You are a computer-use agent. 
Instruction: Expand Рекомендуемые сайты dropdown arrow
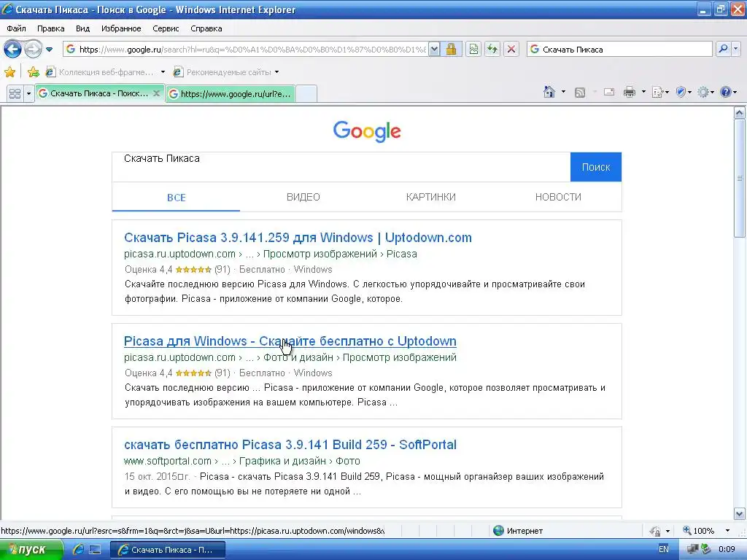coord(276,72)
